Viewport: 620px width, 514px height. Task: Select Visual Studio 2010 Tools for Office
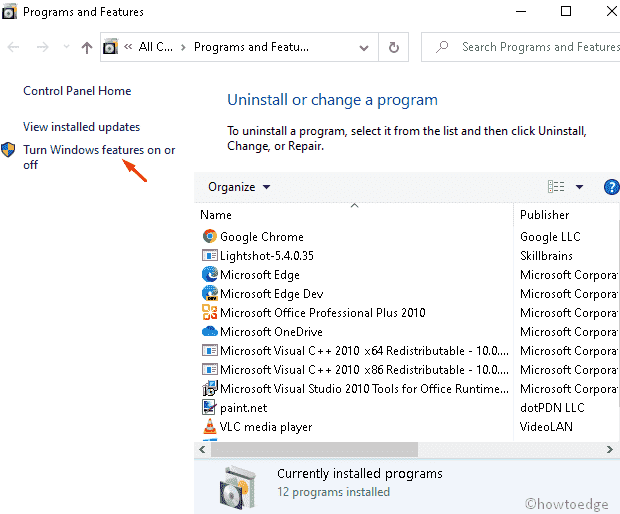(x=364, y=388)
